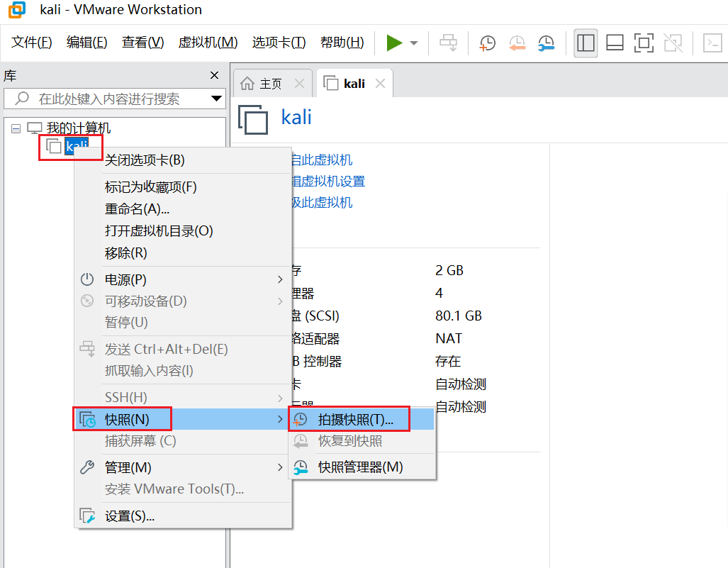
Task: Click the edit virtual machine settings link
Action: point(327,181)
